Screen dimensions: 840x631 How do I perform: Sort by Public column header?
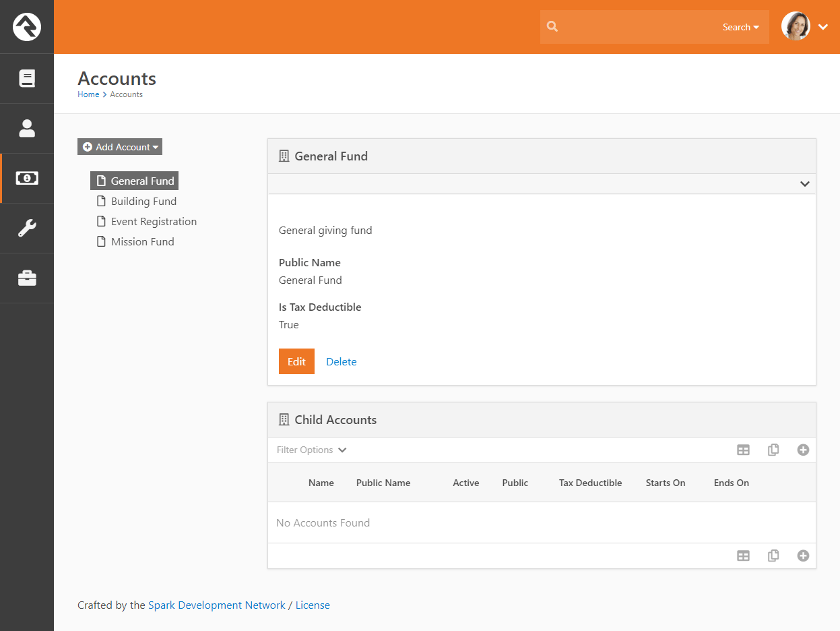pyautogui.click(x=515, y=483)
